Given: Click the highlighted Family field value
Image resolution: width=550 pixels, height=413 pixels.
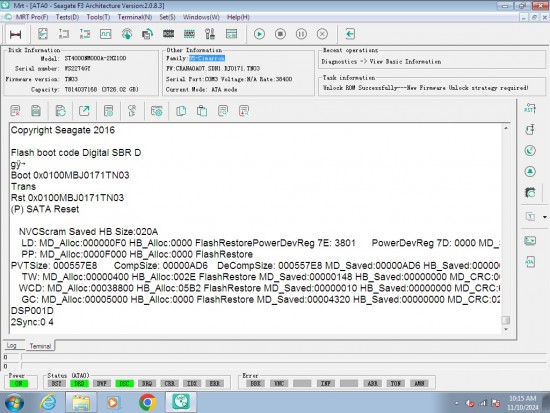Looking at the screenshot, I should (x=207, y=58).
